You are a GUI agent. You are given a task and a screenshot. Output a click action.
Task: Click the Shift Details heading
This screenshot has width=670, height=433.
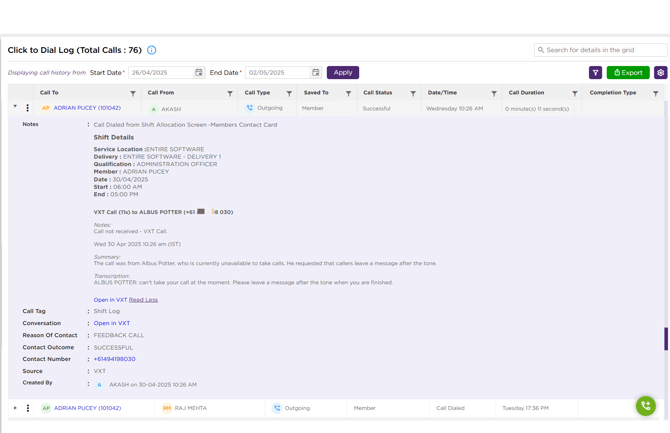tap(114, 137)
